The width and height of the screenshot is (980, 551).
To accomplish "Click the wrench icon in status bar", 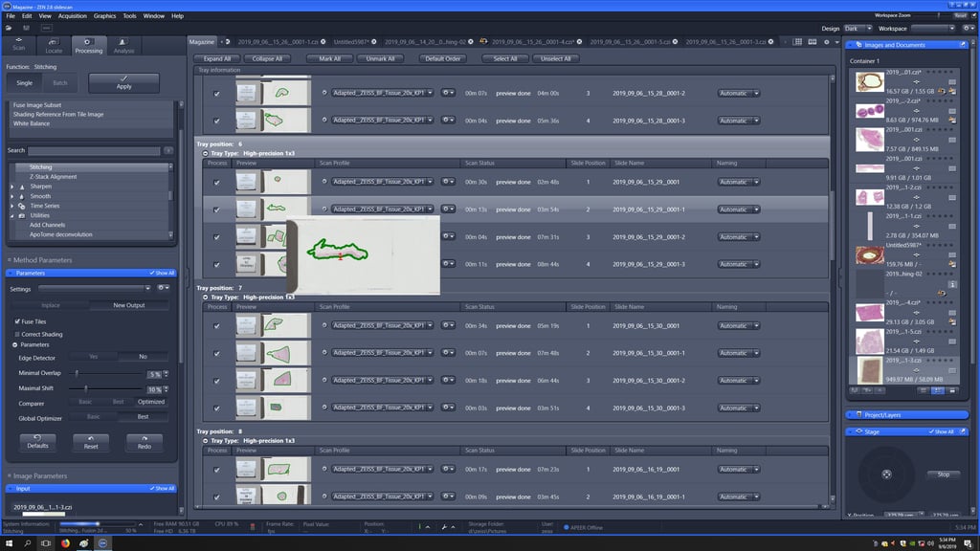I will click(444, 527).
